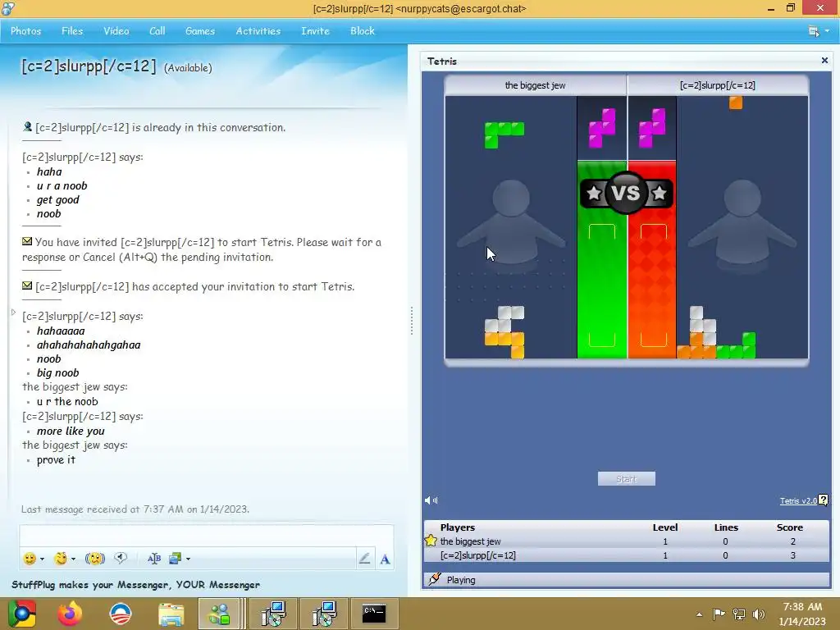Click the Action Center flag tray icon

(719, 614)
